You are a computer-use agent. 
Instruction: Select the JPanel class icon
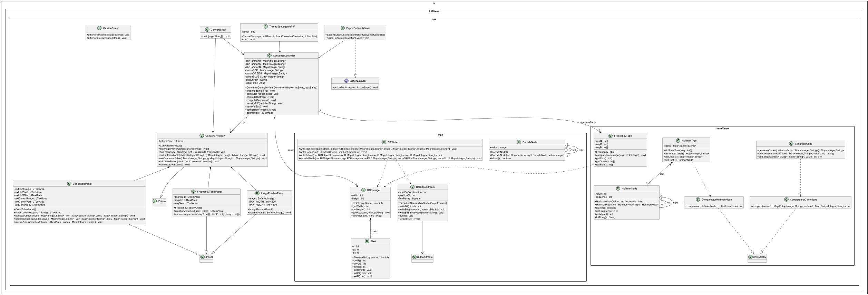203,257
